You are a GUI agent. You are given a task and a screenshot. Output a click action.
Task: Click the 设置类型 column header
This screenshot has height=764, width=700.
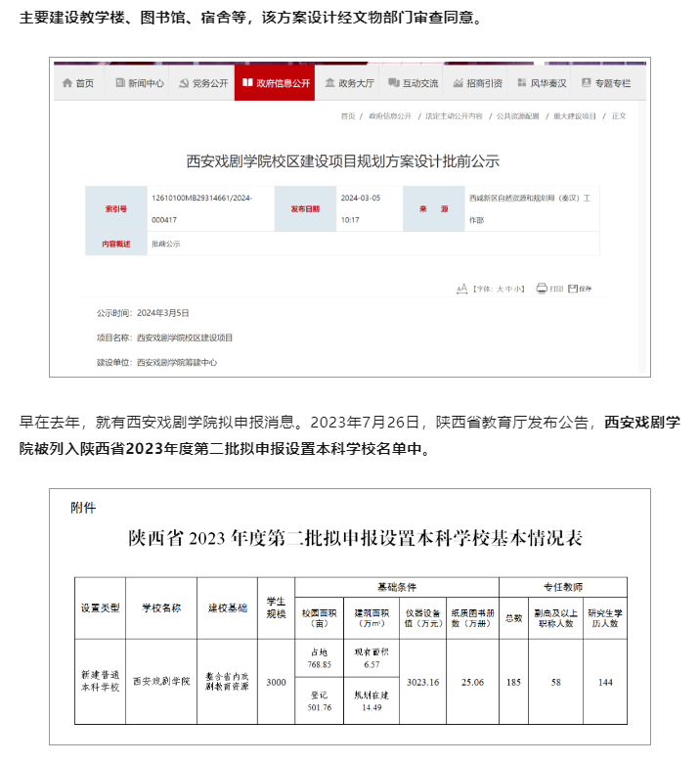101,608
